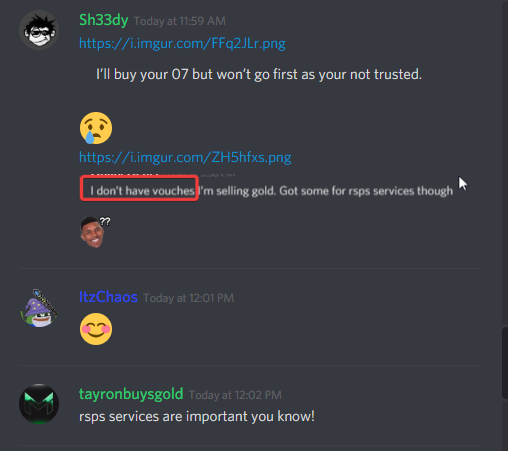Viewport: 508px width, 451px height.
Task: Click the 12:02 PM message timestamp
Action: 235,395
